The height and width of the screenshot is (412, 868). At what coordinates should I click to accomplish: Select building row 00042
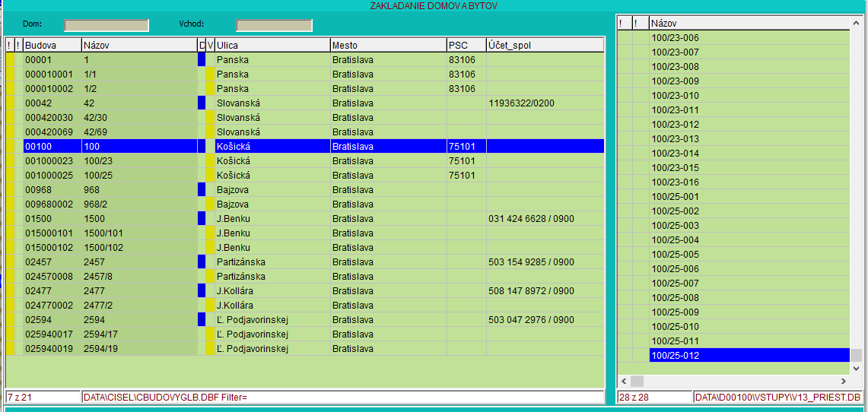[x=304, y=103]
